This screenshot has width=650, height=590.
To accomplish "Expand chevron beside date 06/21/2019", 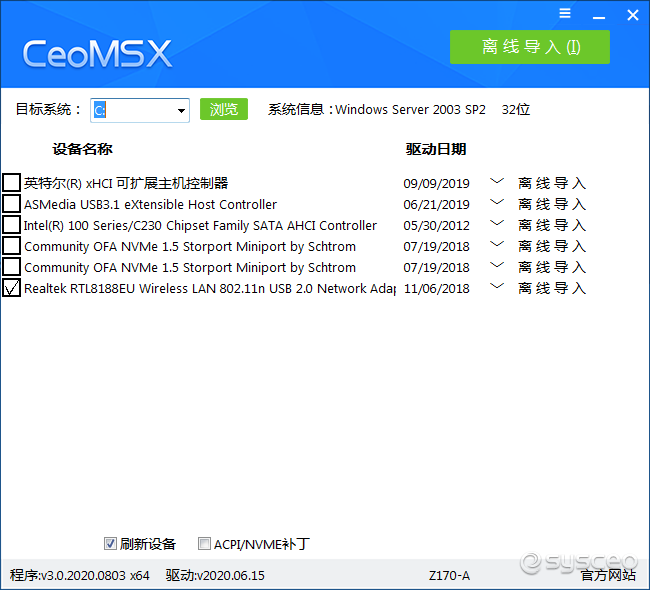I will (x=497, y=202).
